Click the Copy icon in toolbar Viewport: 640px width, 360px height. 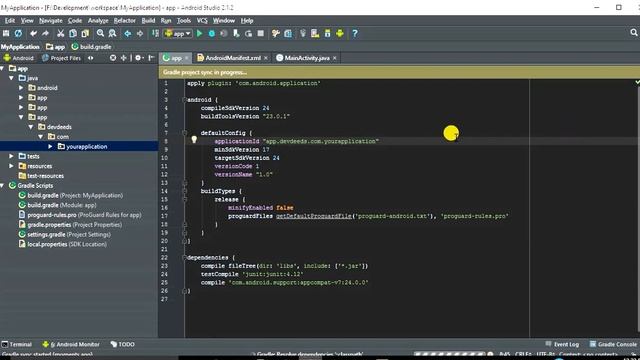[x=73, y=33]
